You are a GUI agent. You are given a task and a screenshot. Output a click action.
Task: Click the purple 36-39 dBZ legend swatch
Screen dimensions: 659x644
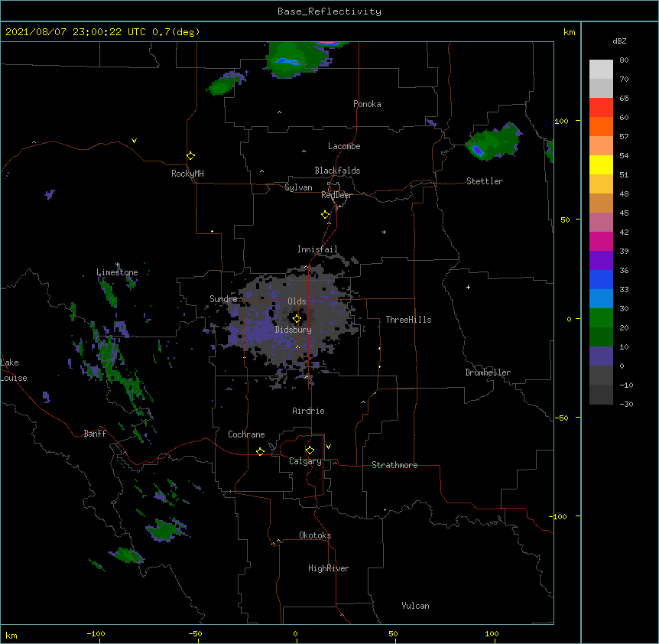click(x=601, y=261)
